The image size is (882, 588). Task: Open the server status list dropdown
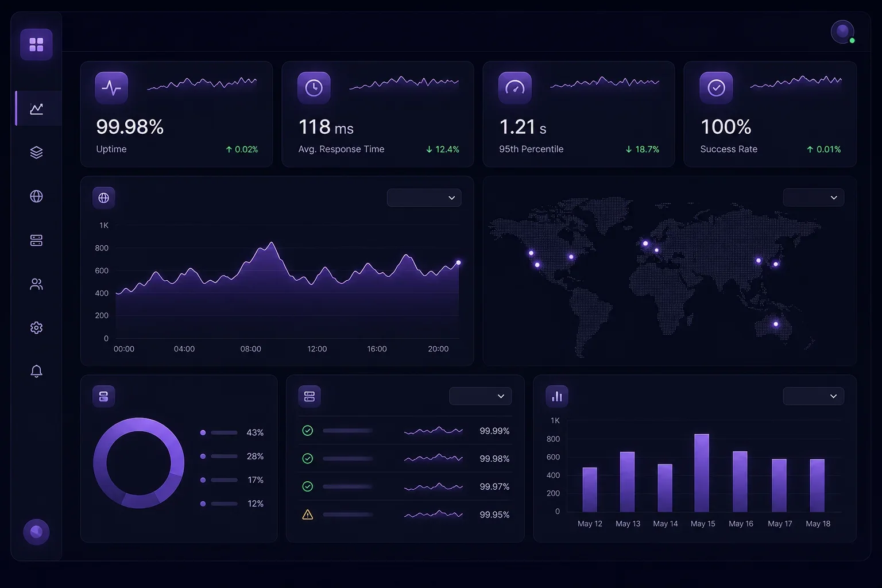tap(480, 396)
